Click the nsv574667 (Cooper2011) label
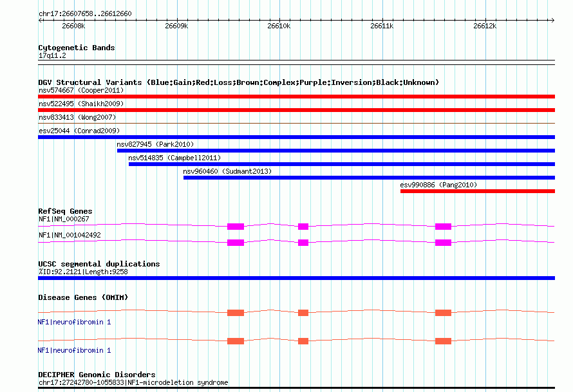 pos(81,90)
